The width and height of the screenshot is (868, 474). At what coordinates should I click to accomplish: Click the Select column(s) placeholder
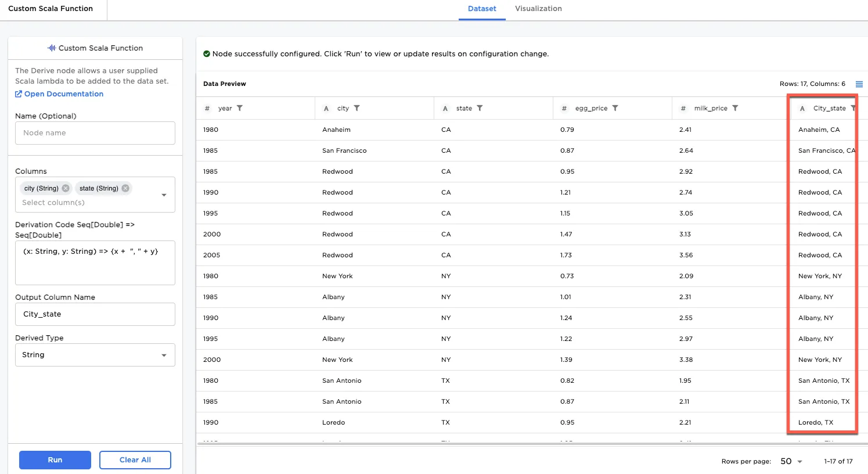pyautogui.click(x=53, y=203)
